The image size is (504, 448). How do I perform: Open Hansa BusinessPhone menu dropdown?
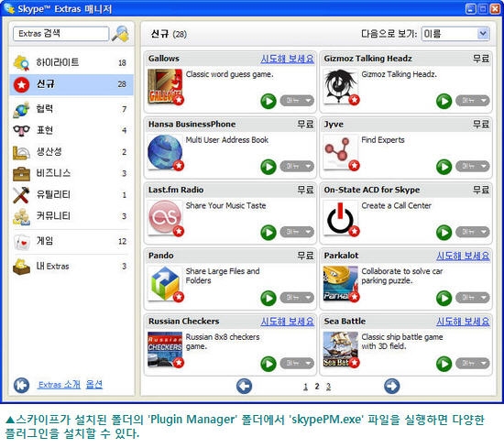pyautogui.click(x=297, y=166)
